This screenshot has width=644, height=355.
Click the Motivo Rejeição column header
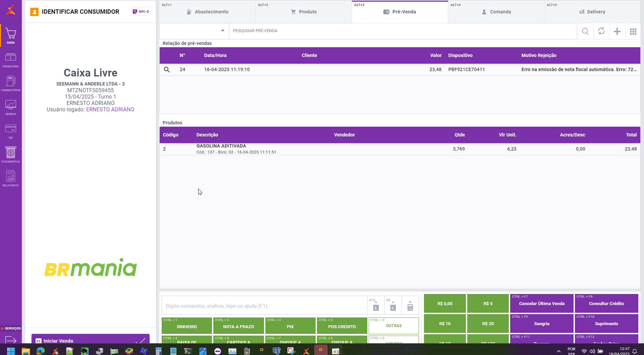(x=539, y=56)
